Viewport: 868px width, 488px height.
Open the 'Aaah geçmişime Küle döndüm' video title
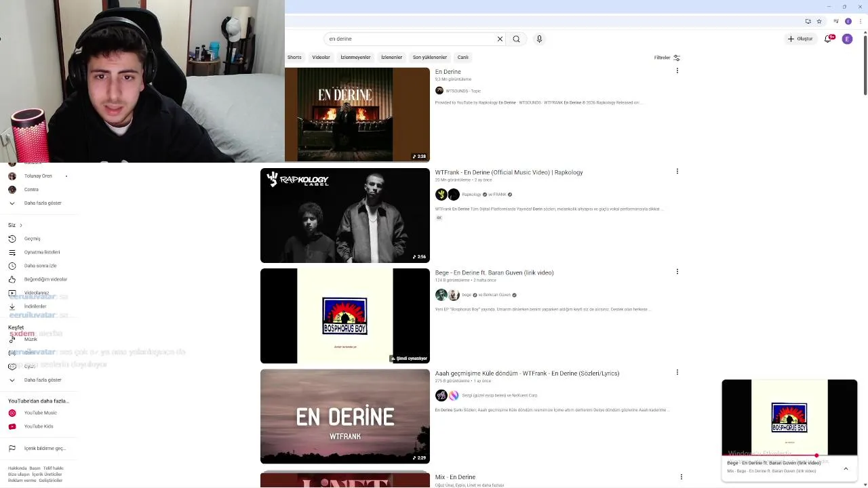coord(527,373)
